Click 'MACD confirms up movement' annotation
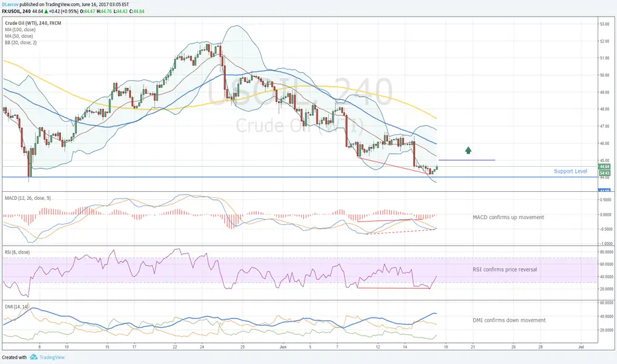 click(x=508, y=217)
